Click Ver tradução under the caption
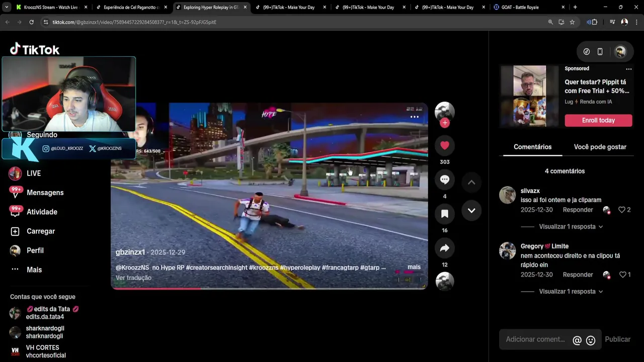 tap(133, 278)
